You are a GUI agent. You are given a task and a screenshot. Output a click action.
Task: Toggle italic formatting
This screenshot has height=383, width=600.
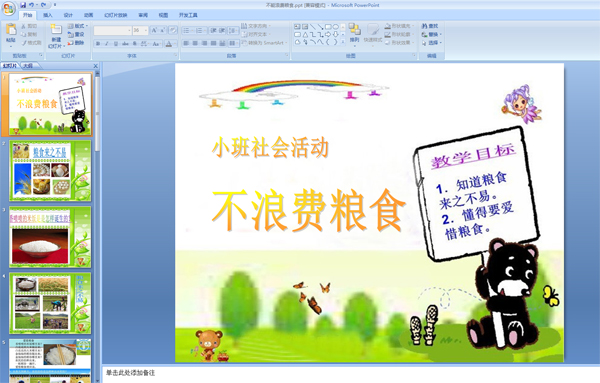[x=107, y=44]
